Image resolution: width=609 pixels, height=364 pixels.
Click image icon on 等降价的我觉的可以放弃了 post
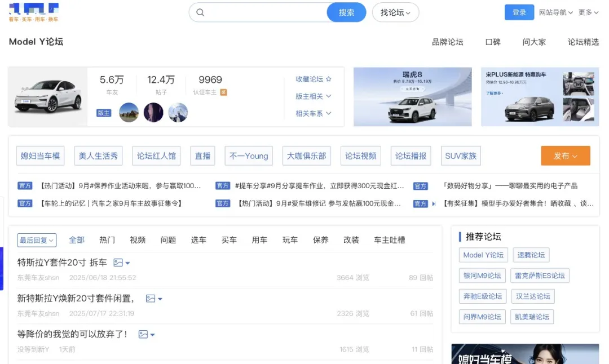[x=143, y=334]
